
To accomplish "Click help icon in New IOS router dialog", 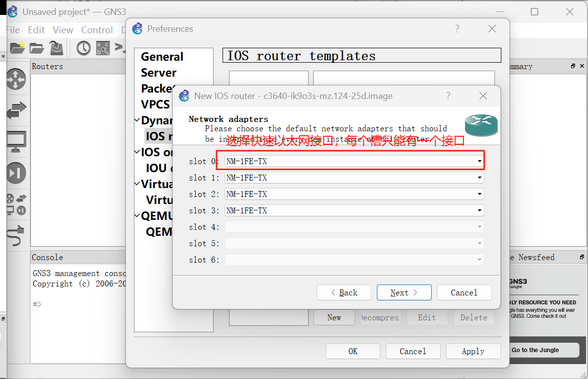I will point(448,96).
